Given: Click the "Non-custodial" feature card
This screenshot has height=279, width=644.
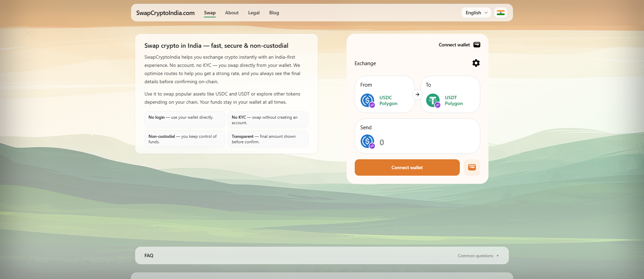Looking at the screenshot, I should pyautogui.click(x=185, y=139).
